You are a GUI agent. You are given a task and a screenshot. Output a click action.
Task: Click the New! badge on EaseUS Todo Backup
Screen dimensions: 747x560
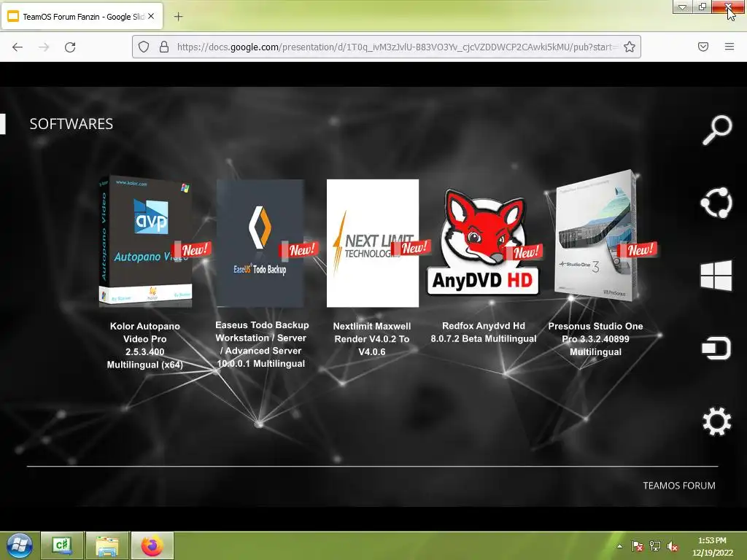pyautogui.click(x=300, y=249)
